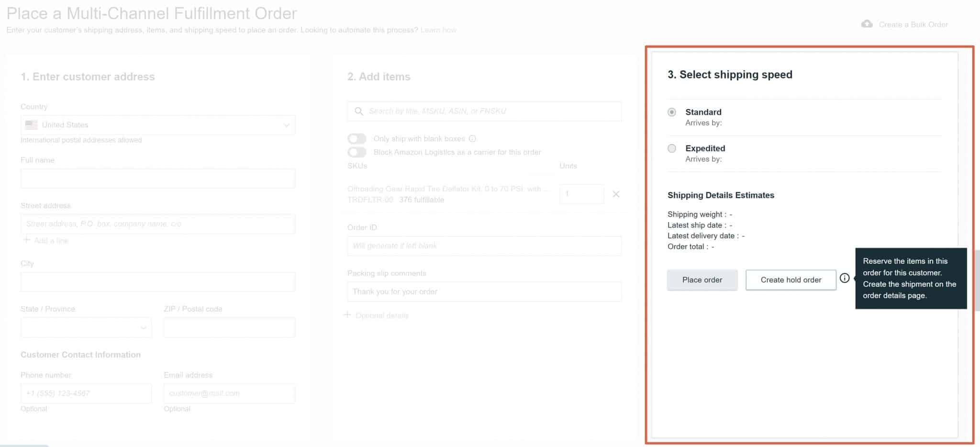Viewport: 980px width, 447px height.
Task: Click the Place order button
Action: coord(702,280)
